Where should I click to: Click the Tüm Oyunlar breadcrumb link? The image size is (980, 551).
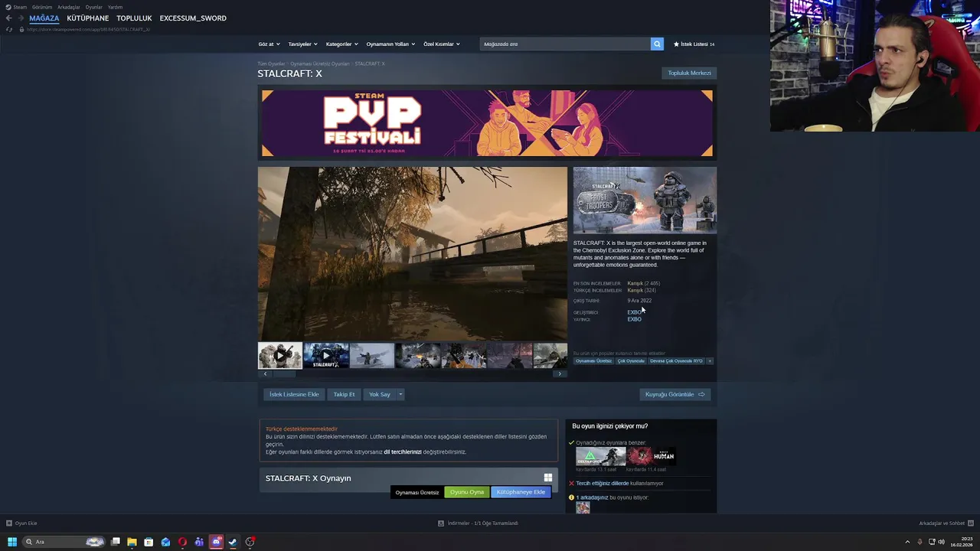pyautogui.click(x=271, y=64)
